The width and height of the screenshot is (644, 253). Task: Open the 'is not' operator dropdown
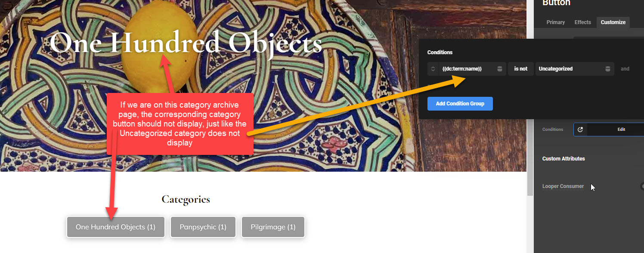point(520,69)
